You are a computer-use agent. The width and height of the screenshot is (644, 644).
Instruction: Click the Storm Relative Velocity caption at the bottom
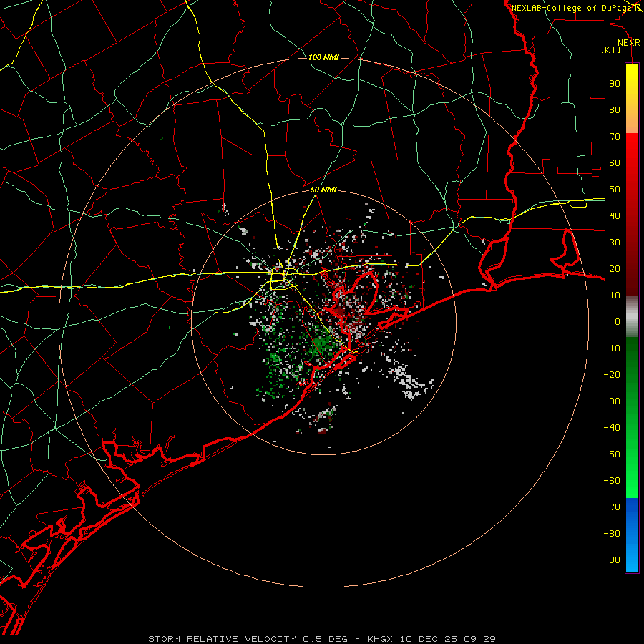click(x=322, y=639)
